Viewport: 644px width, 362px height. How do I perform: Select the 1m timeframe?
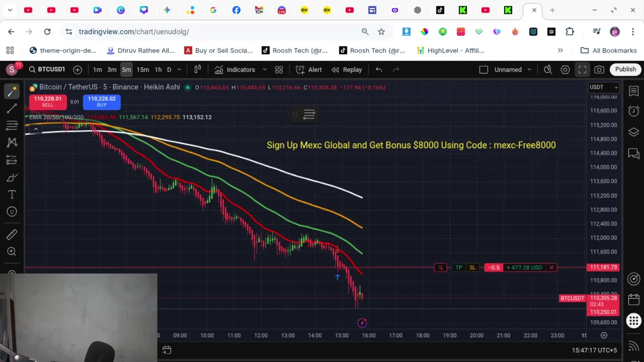tap(98, 69)
